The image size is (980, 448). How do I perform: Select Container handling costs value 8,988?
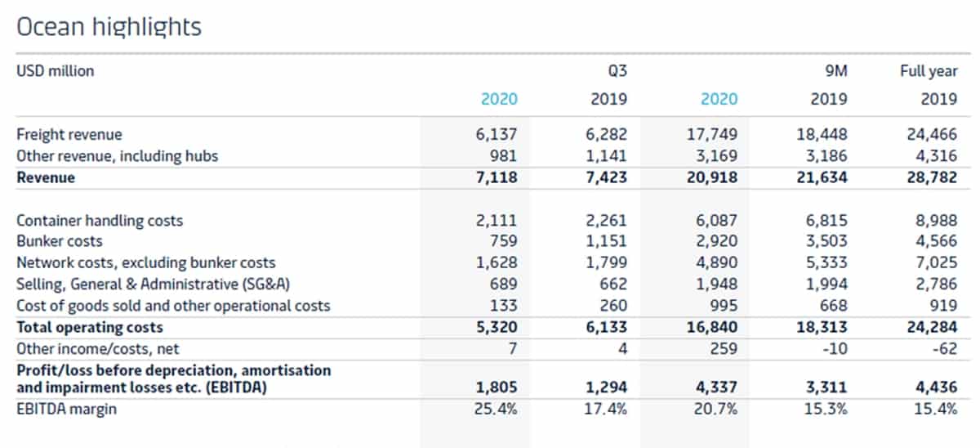pyautogui.click(x=935, y=221)
